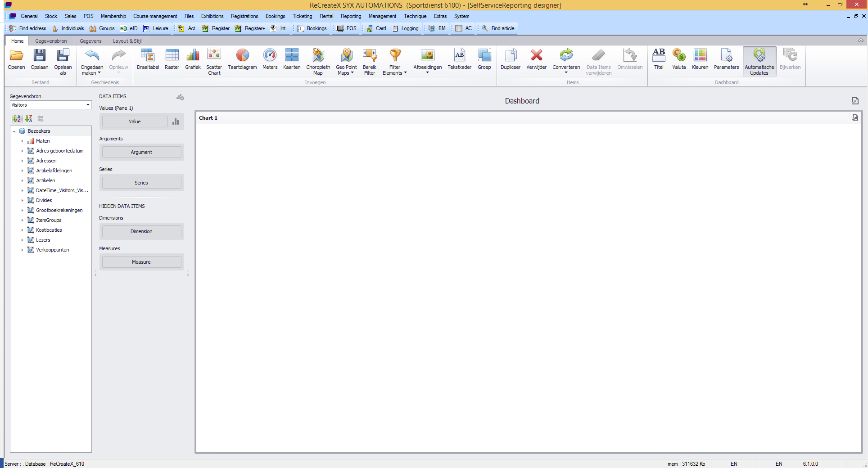Click the Measure placeholder button

[x=141, y=262]
